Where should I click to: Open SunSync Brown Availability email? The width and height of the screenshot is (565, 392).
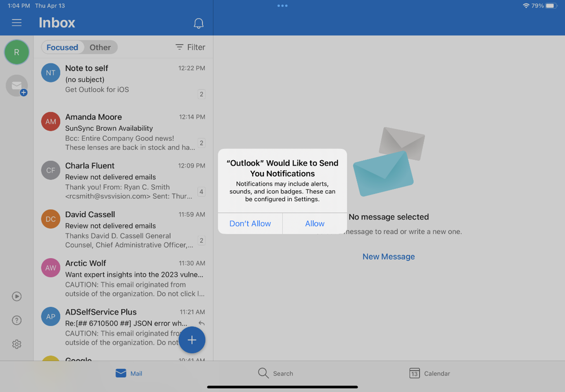click(x=123, y=132)
